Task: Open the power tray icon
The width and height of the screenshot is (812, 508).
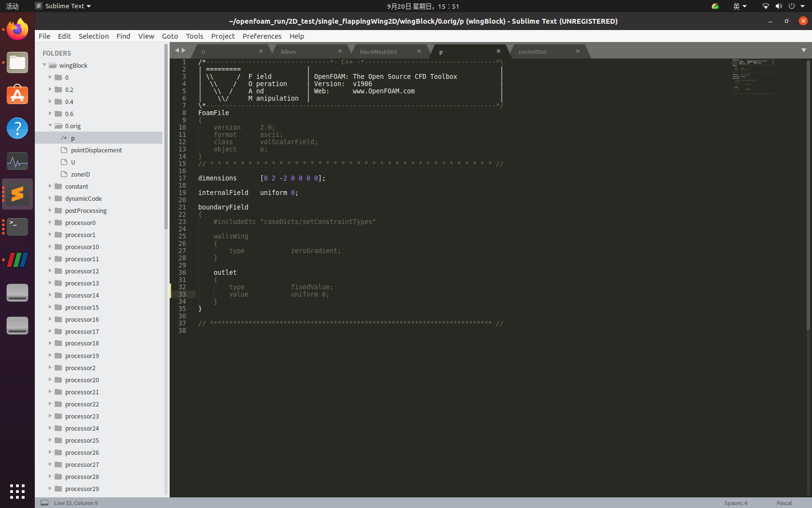Action: 792,6
